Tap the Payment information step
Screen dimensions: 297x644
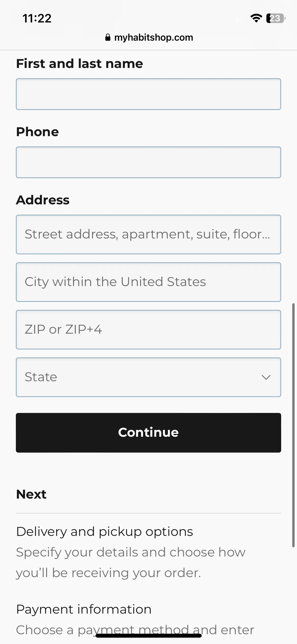tap(84, 609)
